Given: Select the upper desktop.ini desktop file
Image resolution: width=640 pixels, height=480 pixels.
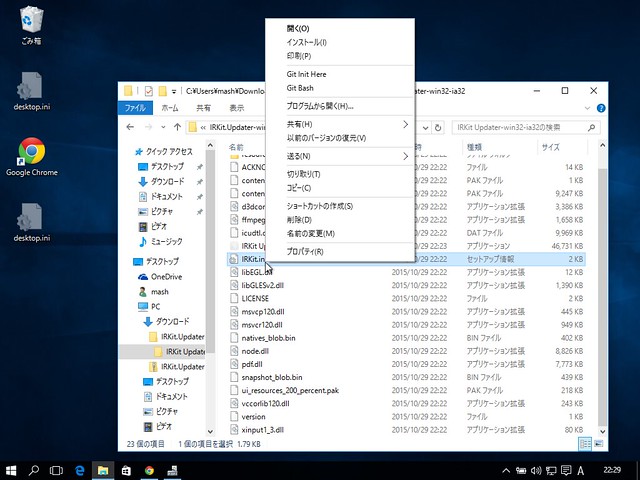Looking at the screenshot, I should coord(31,91).
